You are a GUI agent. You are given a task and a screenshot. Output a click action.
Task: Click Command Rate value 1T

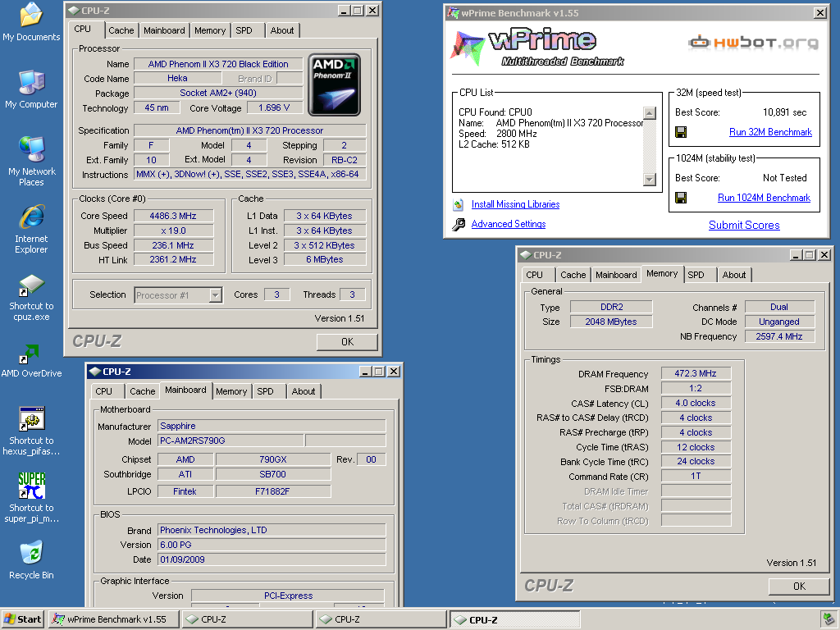pos(696,476)
